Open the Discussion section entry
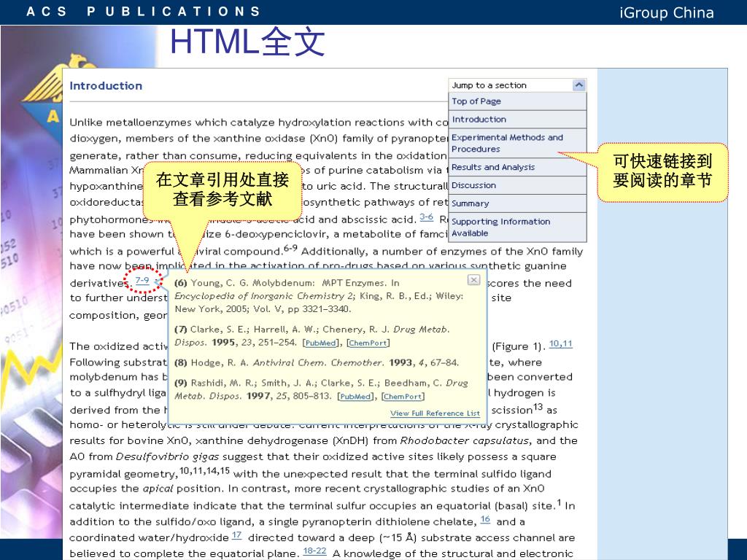Screen dimensions: 747x560 click(x=517, y=185)
